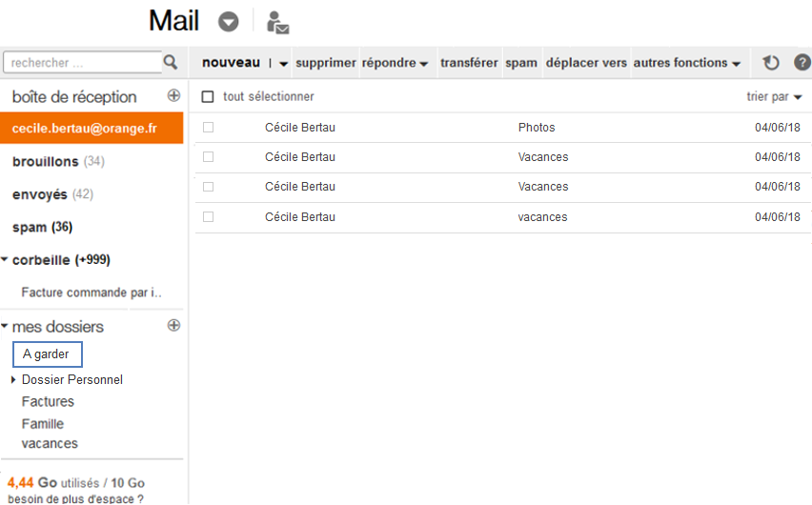Open Facture commande par i.. subfolder

[91, 293]
